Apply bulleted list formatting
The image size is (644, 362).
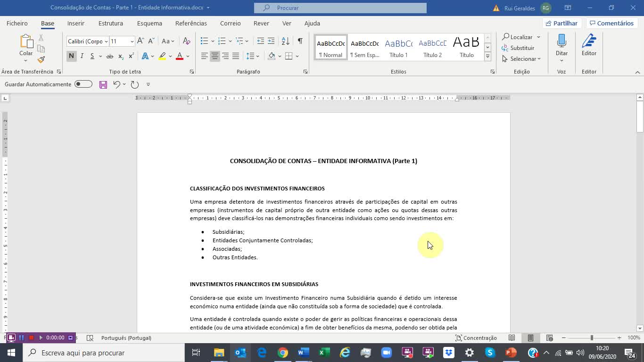[203, 41]
